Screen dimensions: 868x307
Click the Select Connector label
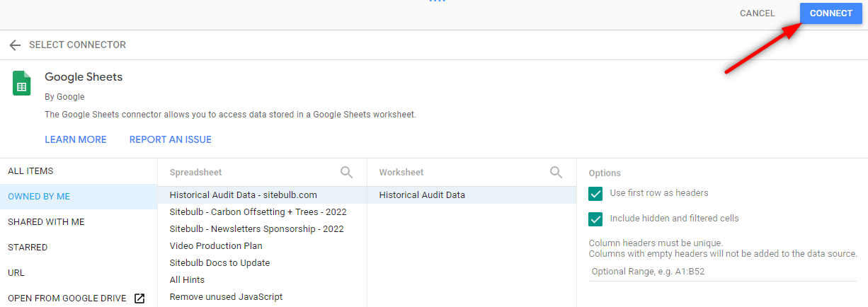(x=77, y=45)
